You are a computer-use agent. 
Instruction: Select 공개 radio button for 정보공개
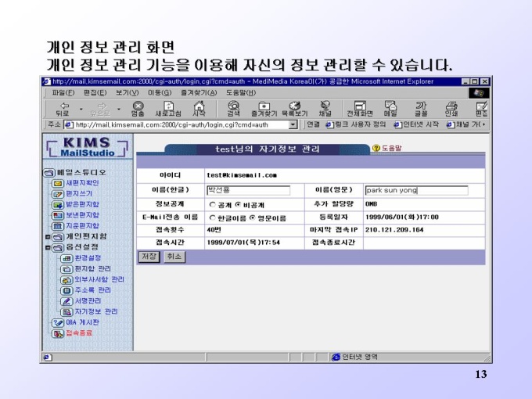tap(212, 205)
